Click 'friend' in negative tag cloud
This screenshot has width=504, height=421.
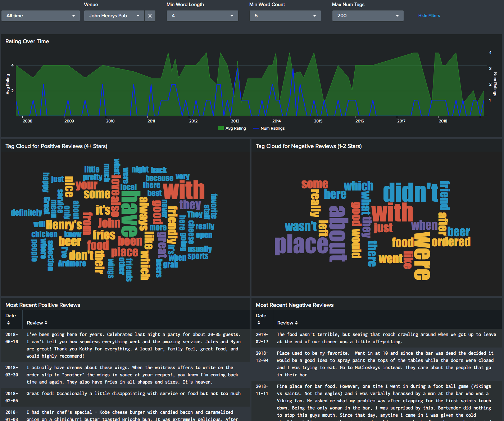pos(445,195)
